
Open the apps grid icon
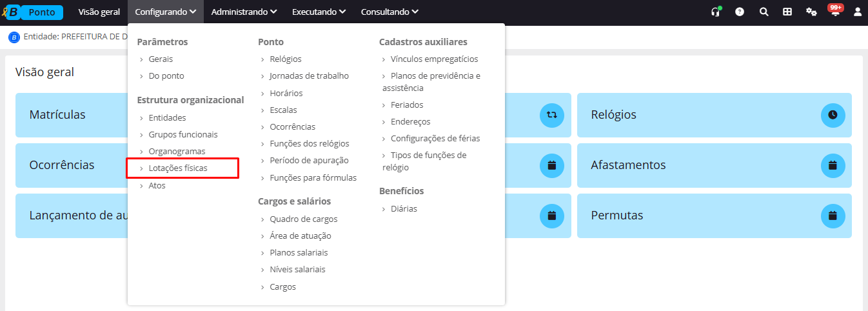tap(787, 12)
